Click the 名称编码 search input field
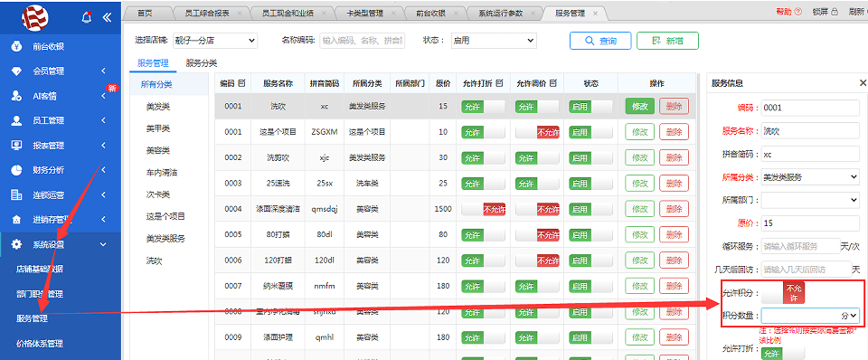 click(x=362, y=41)
